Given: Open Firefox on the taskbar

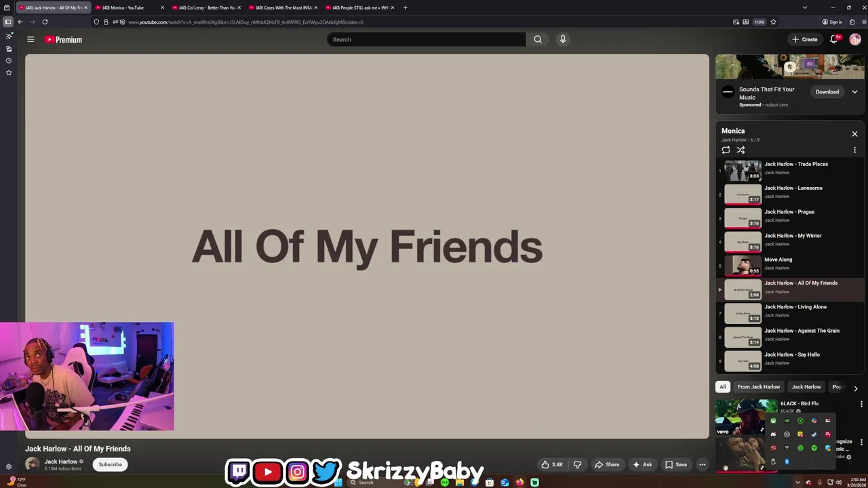Looking at the screenshot, I should click(x=519, y=483).
